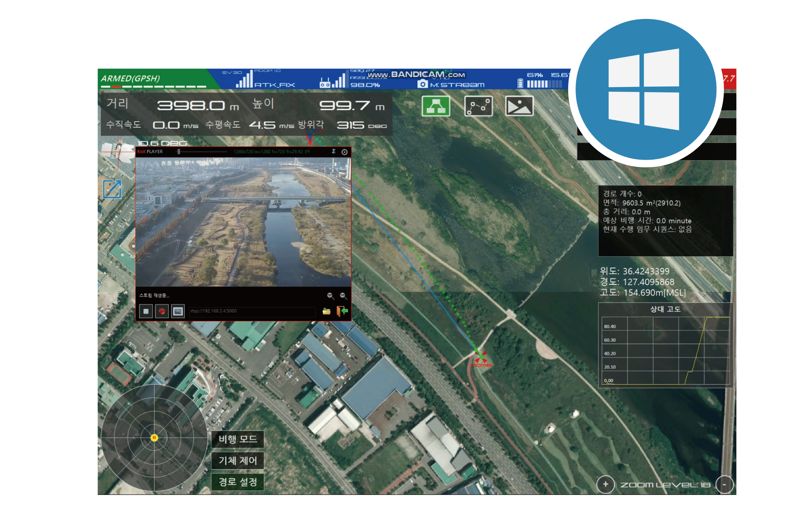Click the blue expand-window arrow icon

112,190
